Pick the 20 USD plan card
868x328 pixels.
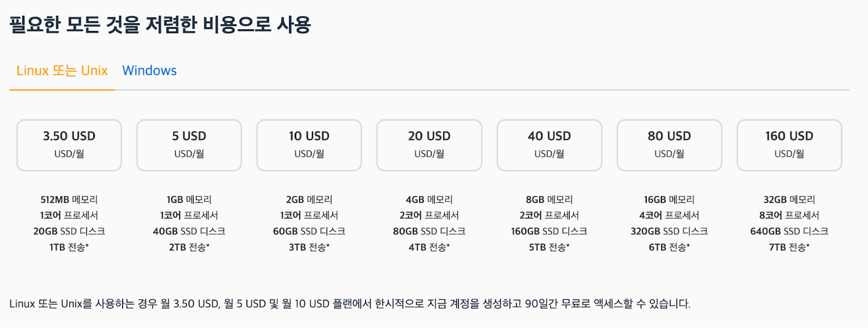point(429,145)
